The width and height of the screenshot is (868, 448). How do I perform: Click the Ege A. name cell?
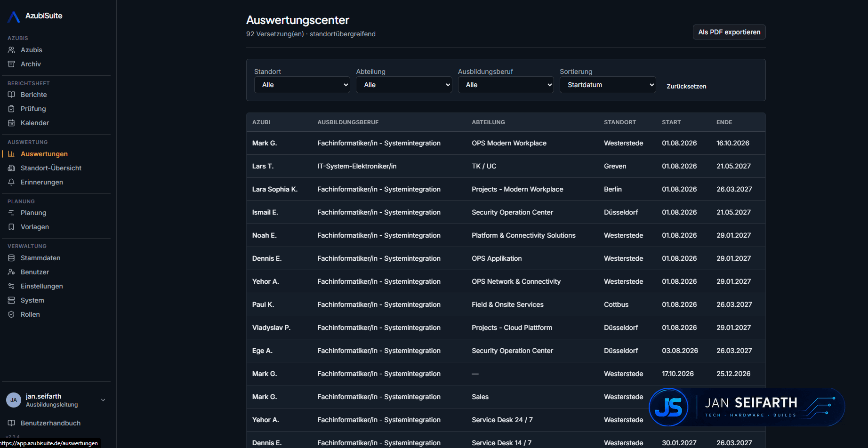[x=262, y=351]
